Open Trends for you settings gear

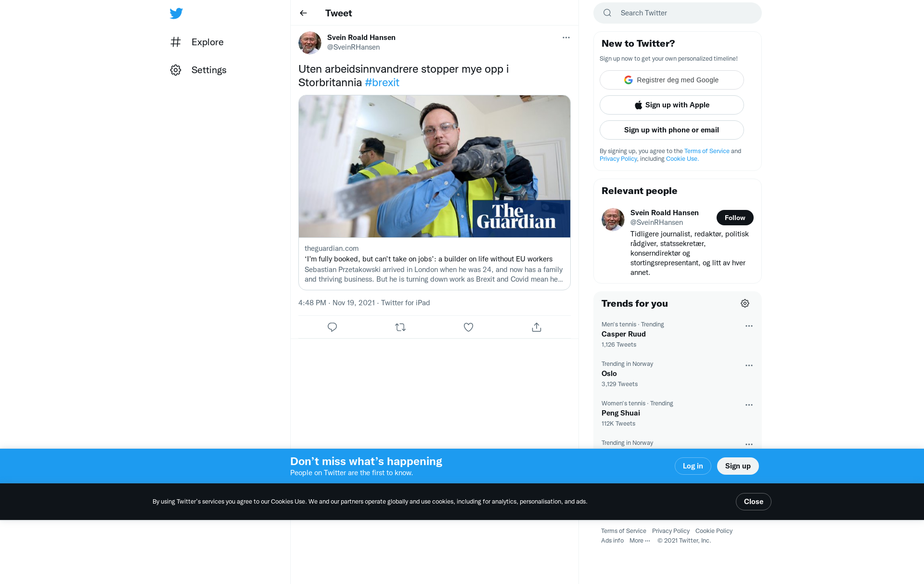[x=745, y=303]
